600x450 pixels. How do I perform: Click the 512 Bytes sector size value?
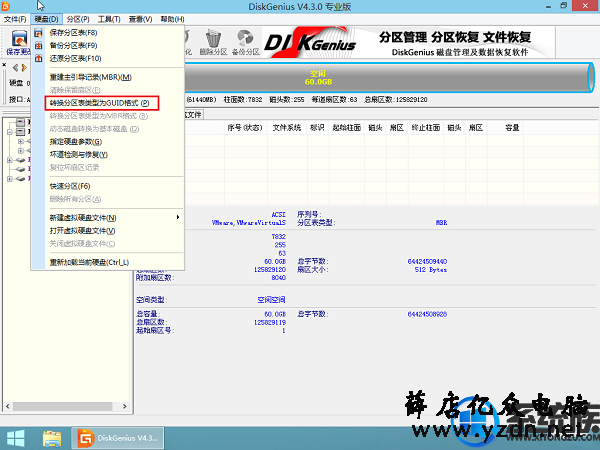(x=431, y=270)
